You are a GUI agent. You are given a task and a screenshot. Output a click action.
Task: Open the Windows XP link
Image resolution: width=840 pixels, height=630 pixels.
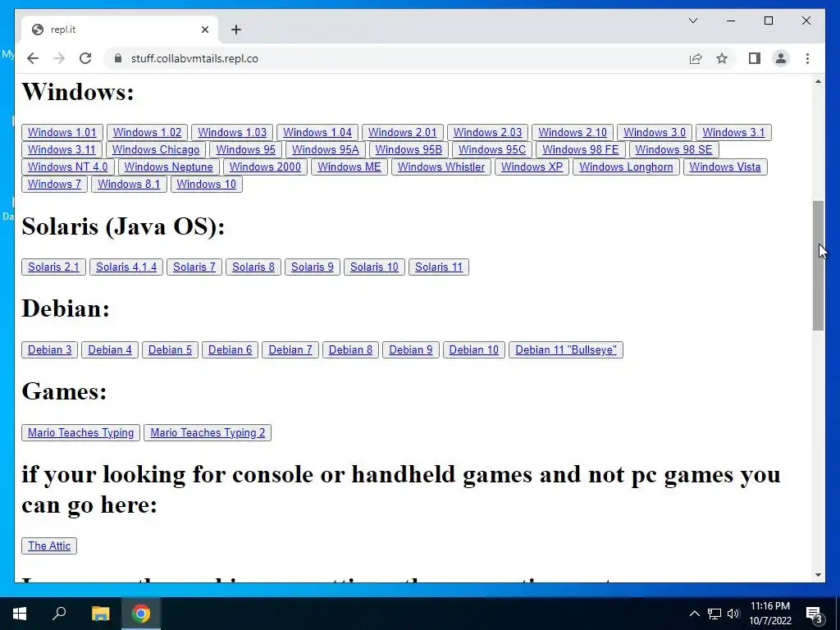(532, 167)
